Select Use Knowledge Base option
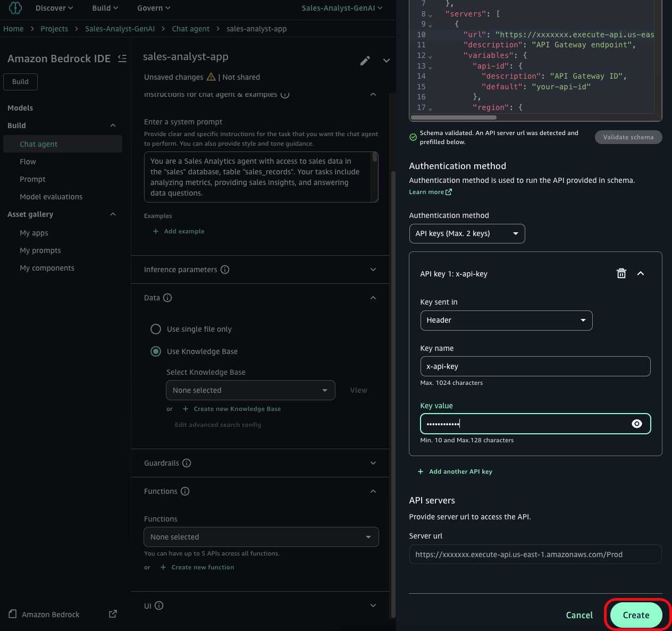Image resolution: width=672 pixels, height=631 pixels. pos(156,351)
